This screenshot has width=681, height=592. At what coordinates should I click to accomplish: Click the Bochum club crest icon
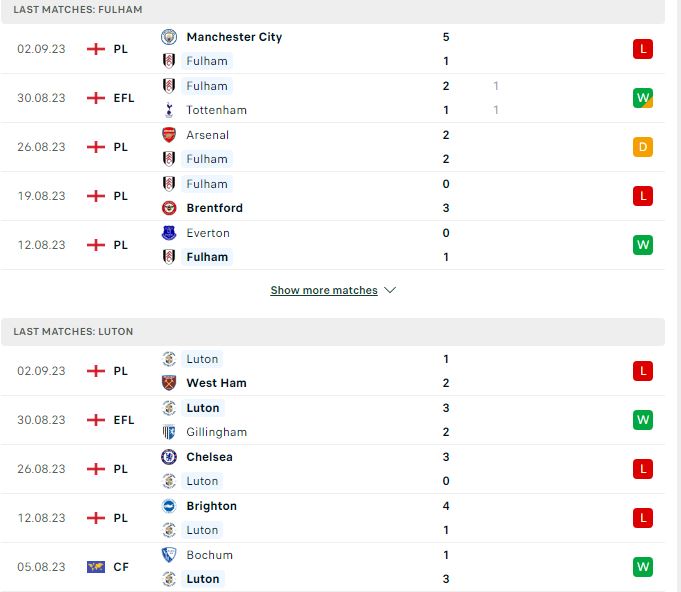[x=169, y=555]
